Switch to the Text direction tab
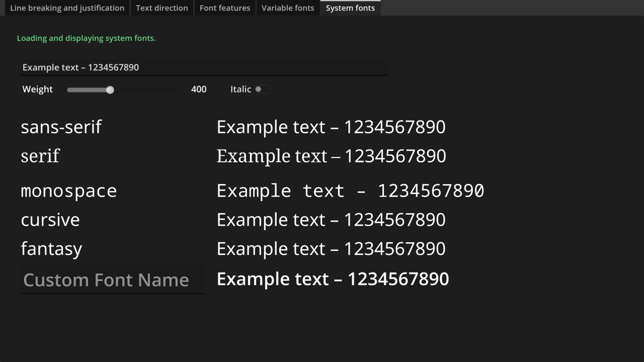Image resolution: width=644 pixels, height=362 pixels. [x=162, y=8]
